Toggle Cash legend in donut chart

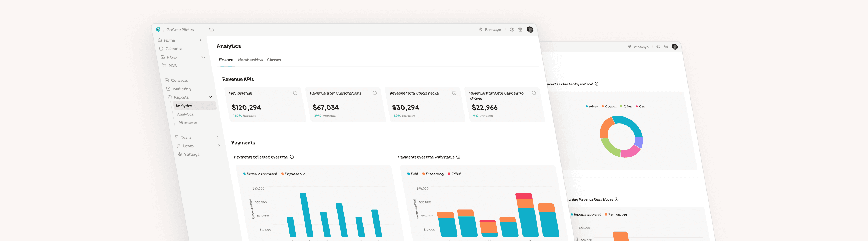641,106
